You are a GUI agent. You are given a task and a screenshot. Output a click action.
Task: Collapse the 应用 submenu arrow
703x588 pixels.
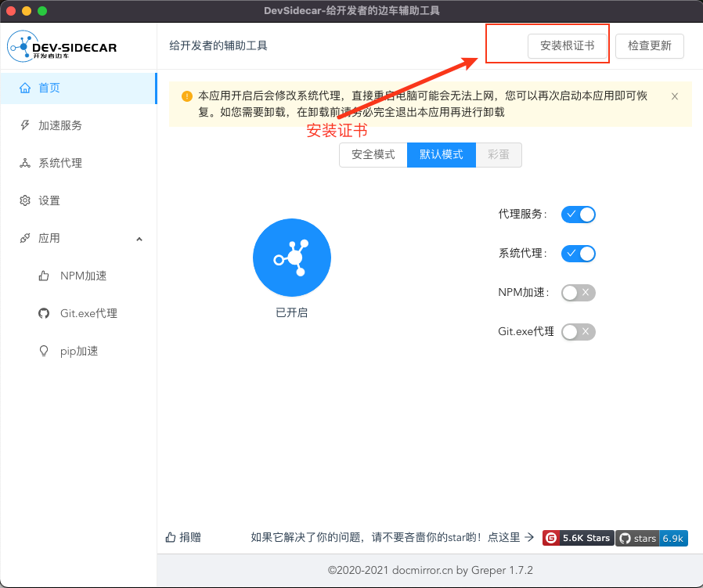tap(139, 239)
